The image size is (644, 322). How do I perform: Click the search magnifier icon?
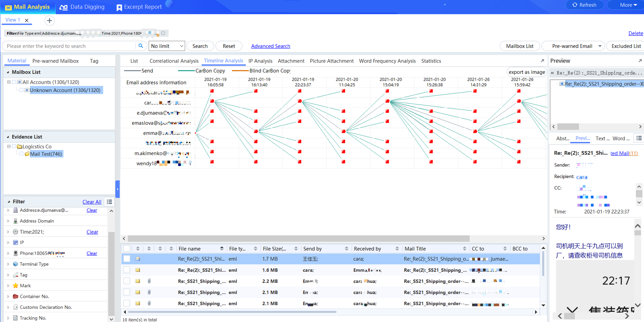tap(141, 46)
